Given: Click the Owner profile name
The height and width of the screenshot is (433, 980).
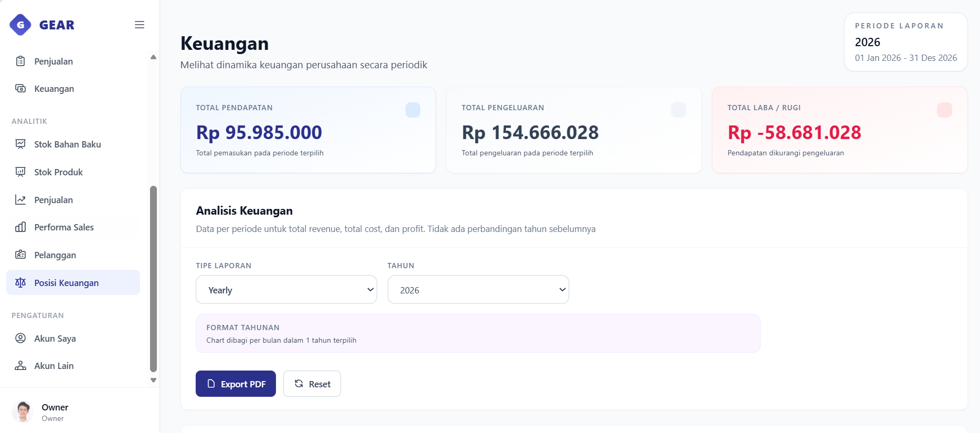Looking at the screenshot, I should click(55, 407).
